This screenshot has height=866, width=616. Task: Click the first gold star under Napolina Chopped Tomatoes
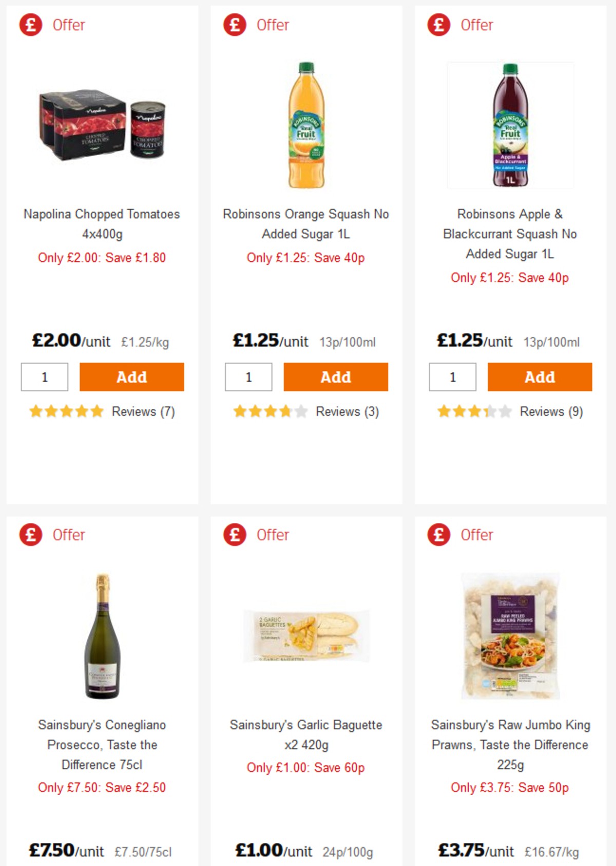(x=36, y=411)
